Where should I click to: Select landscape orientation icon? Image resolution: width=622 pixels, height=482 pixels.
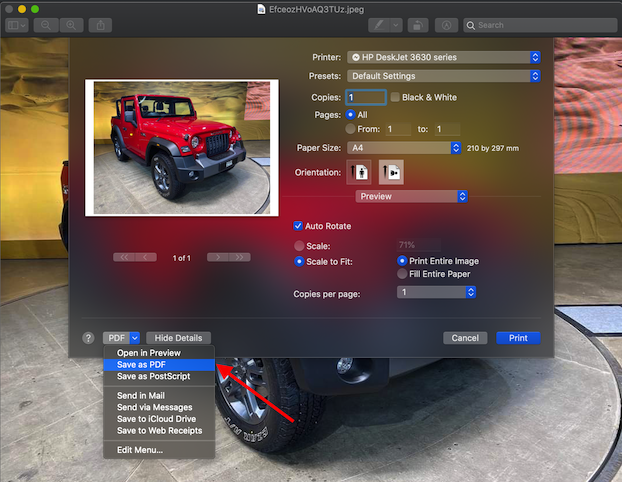tap(391, 172)
